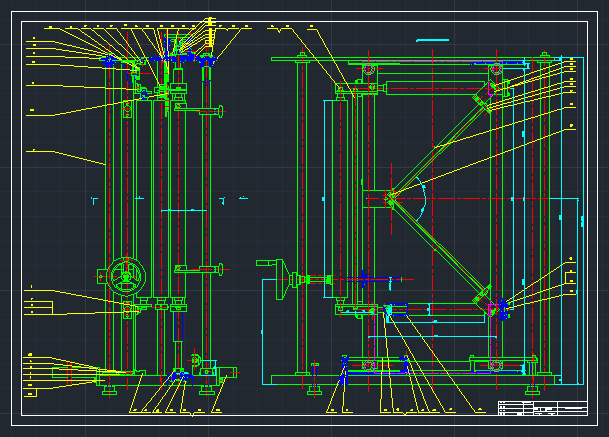609x437 pixels.
Task: Pick the top-left magenta circle in the right view
Action: (x=368, y=69)
